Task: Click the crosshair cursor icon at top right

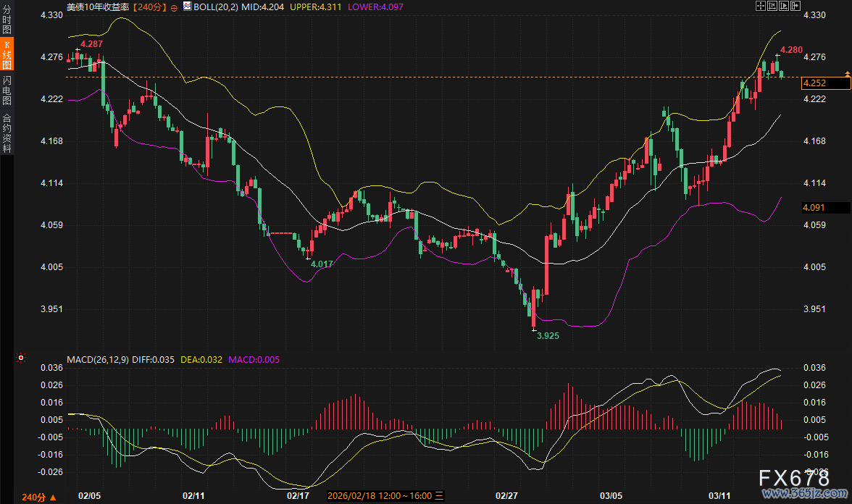Action: [761, 6]
